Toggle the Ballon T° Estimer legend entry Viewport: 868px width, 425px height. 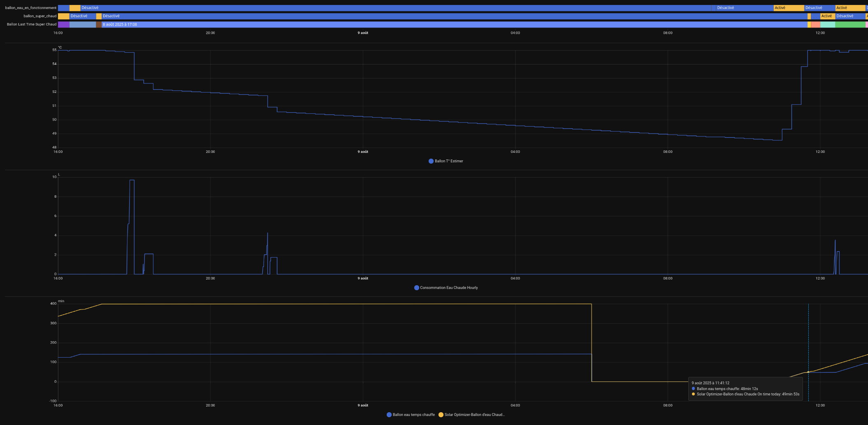446,161
